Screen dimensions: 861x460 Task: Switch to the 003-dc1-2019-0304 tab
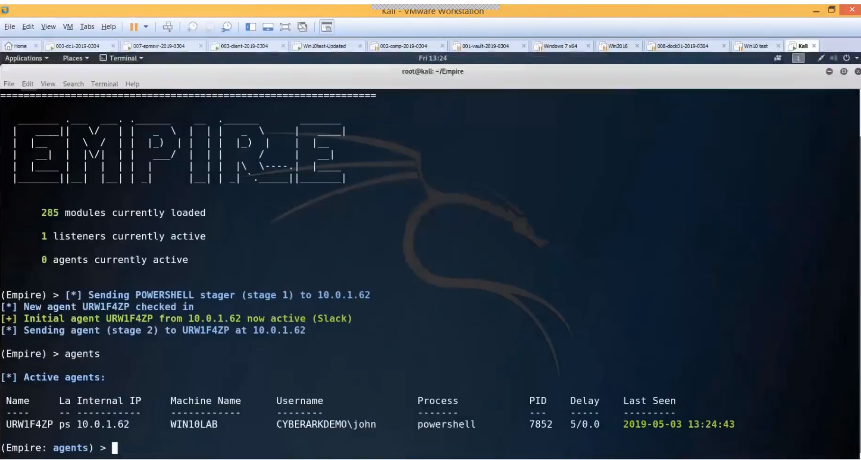coord(81,46)
